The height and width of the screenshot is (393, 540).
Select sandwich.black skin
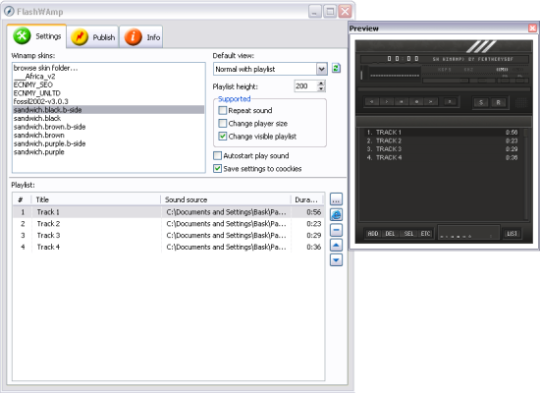click(x=108, y=118)
